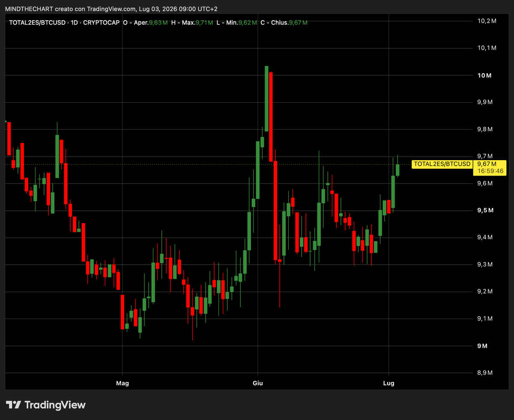
Task: Click the 9,5 M price axis label
Action: (485, 211)
